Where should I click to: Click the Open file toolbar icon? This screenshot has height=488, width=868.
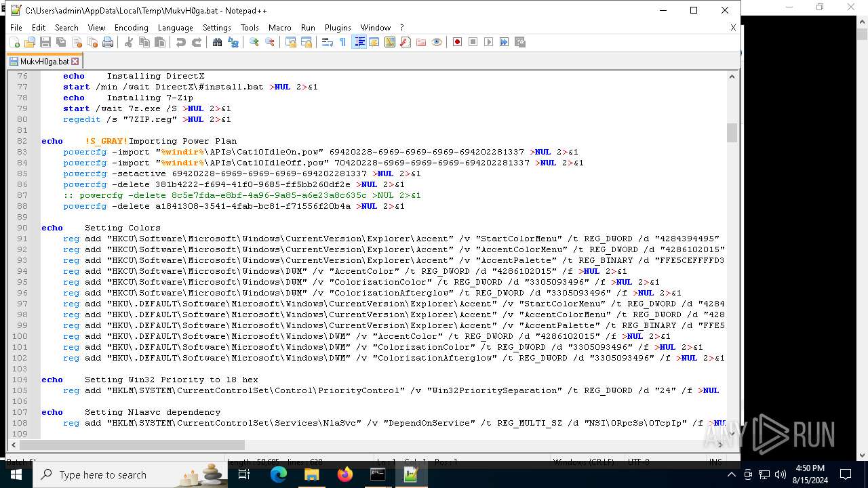click(x=30, y=42)
